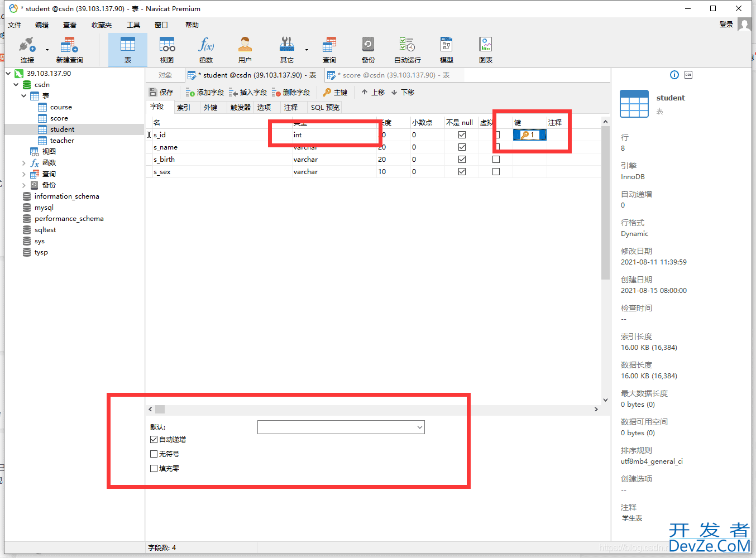Open the Connection button dropdown arrow

click(47, 50)
